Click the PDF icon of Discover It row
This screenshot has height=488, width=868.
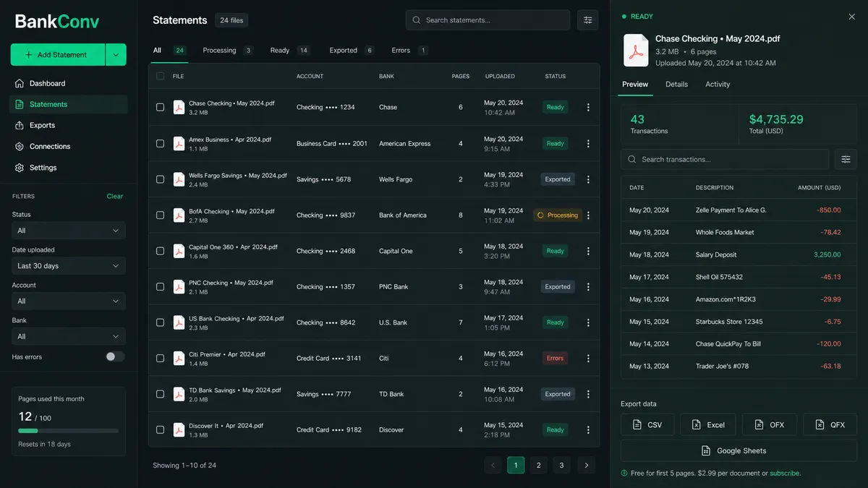point(179,430)
